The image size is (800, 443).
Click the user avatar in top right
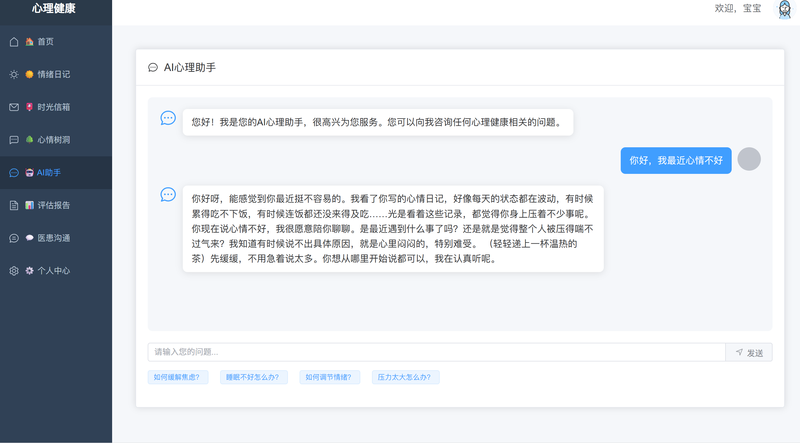point(784,9)
